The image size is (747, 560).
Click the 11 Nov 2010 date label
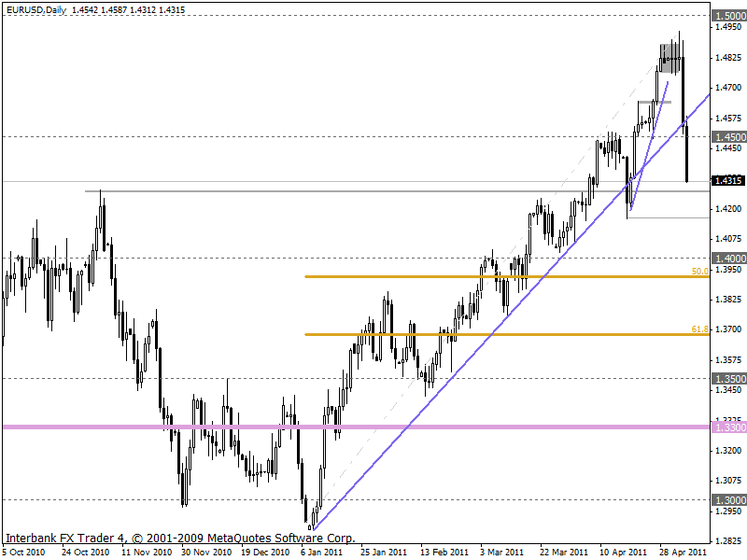(147, 553)
